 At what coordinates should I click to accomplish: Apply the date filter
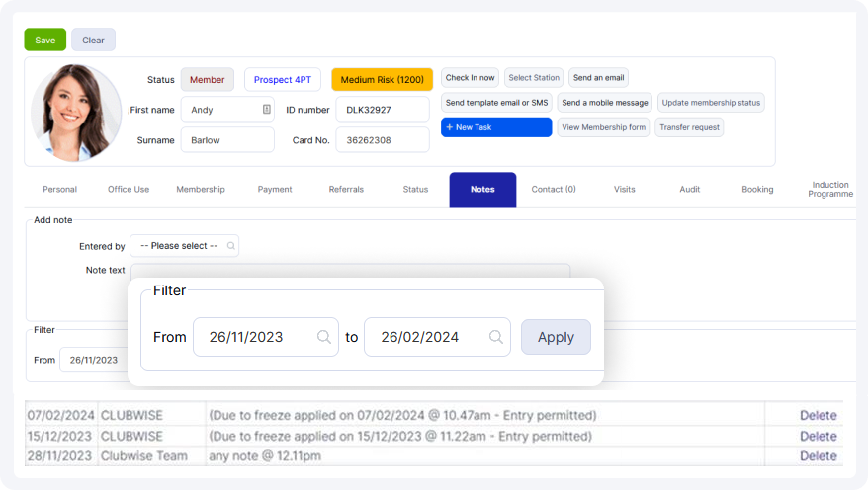556,337
